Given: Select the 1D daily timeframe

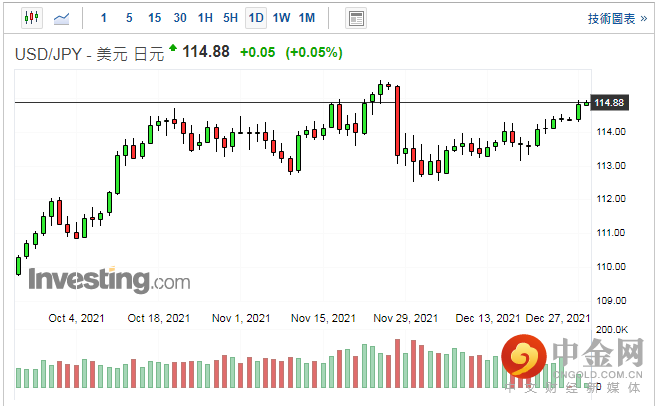Looking at the screenshot, I should click(256, 18).
